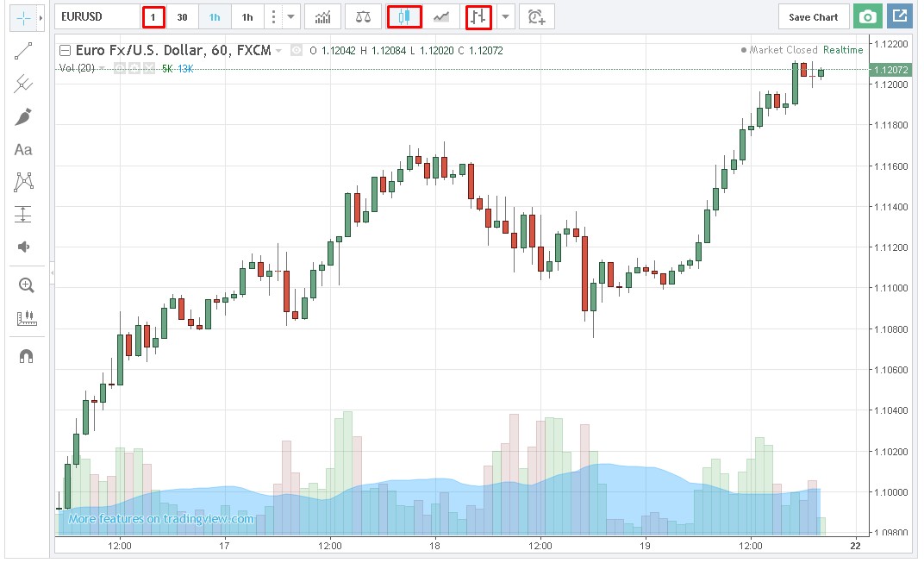Click current price label 1.12072 on axis
Screen dimensions: 924x563
pyautogui.click(x=890, y=70)
